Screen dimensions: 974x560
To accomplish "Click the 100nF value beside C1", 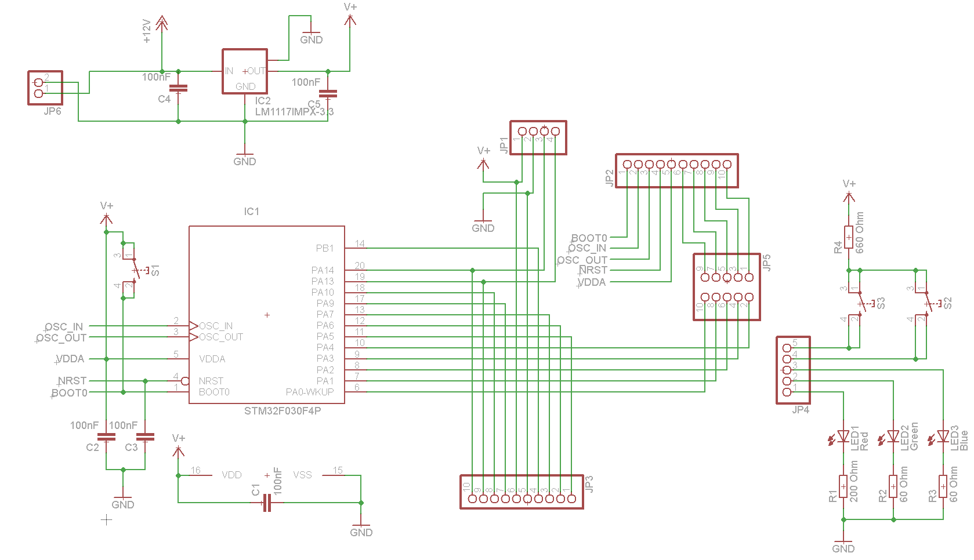I will pyautogui.click(x=277, y=481).
